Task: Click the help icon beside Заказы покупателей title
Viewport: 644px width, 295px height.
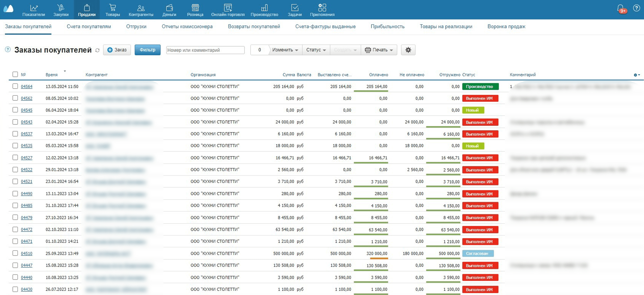Action: [x=8, y=49]
